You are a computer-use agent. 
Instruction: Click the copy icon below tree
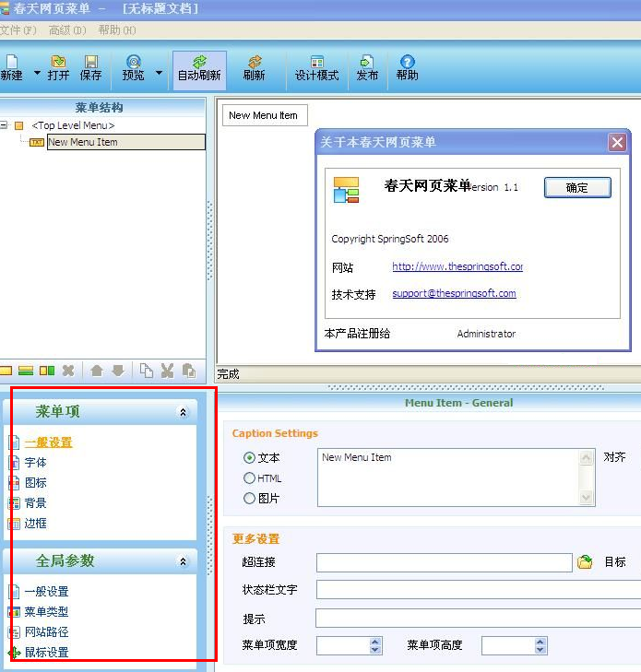(147, 371)
